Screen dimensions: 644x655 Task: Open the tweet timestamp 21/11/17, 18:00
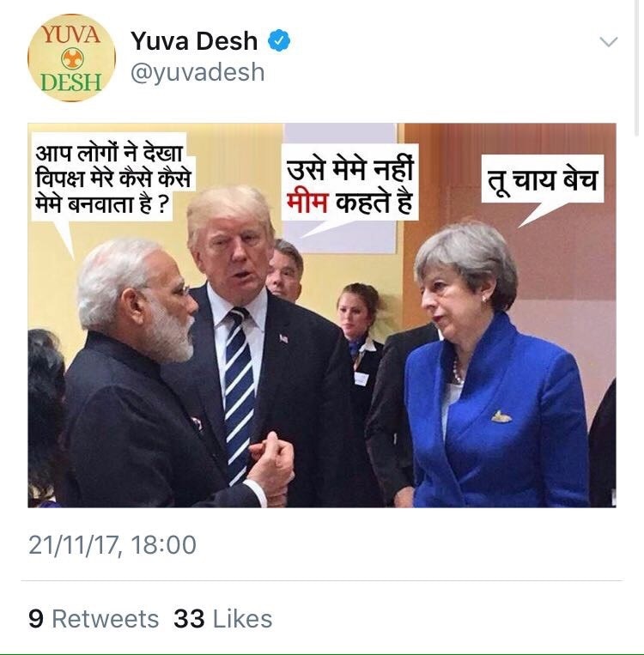112,545
